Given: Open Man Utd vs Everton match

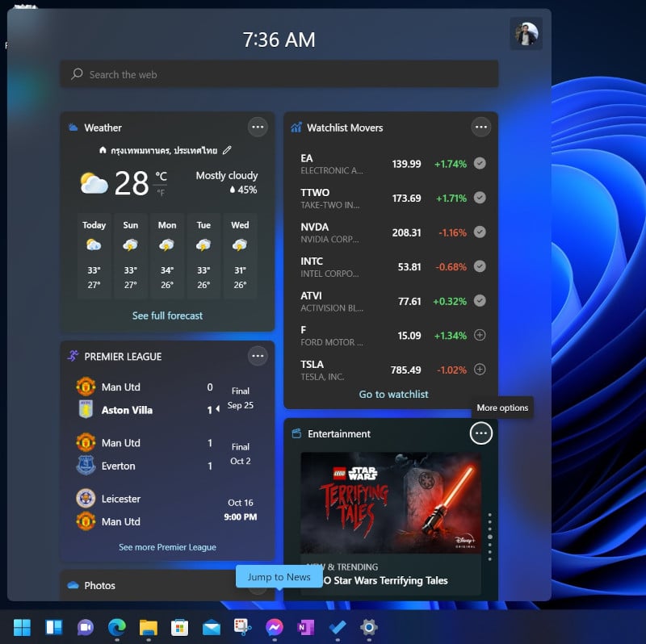Looking at the screenshot, I should (167, 454).
